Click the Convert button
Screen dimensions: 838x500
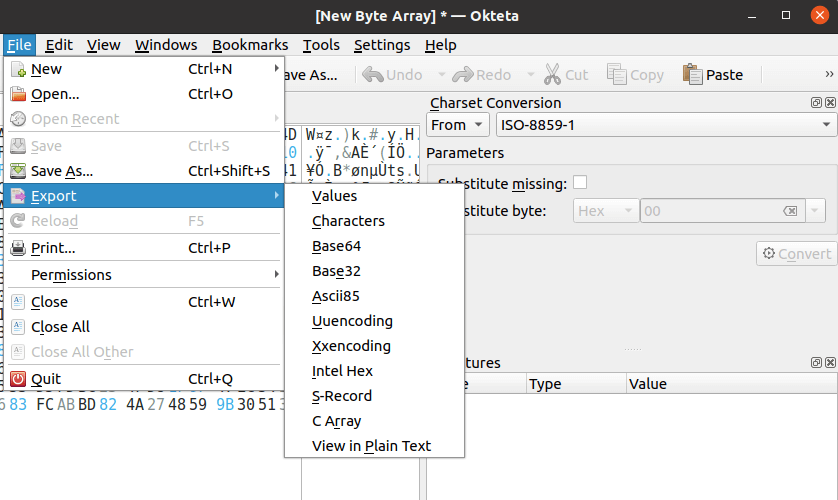[796, 254]
